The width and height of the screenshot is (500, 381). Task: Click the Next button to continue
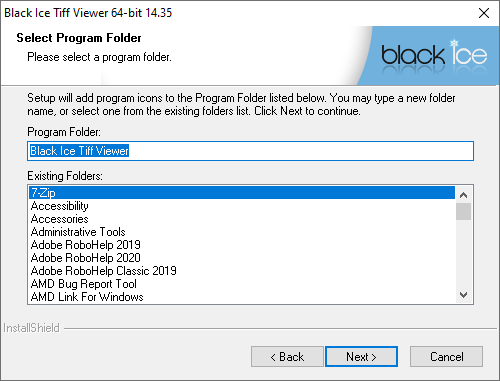361,357
